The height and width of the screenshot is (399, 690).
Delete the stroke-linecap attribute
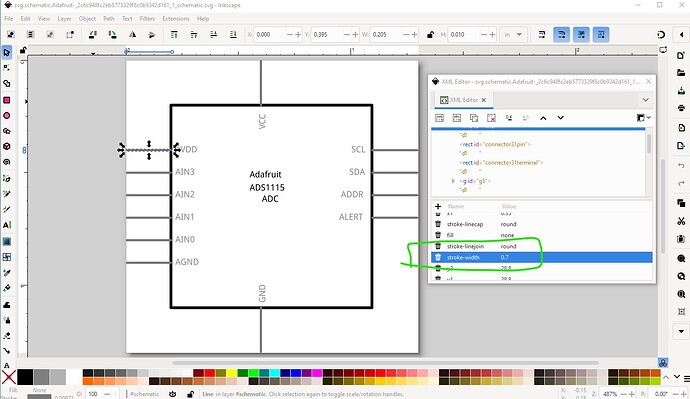pos(438,224)
